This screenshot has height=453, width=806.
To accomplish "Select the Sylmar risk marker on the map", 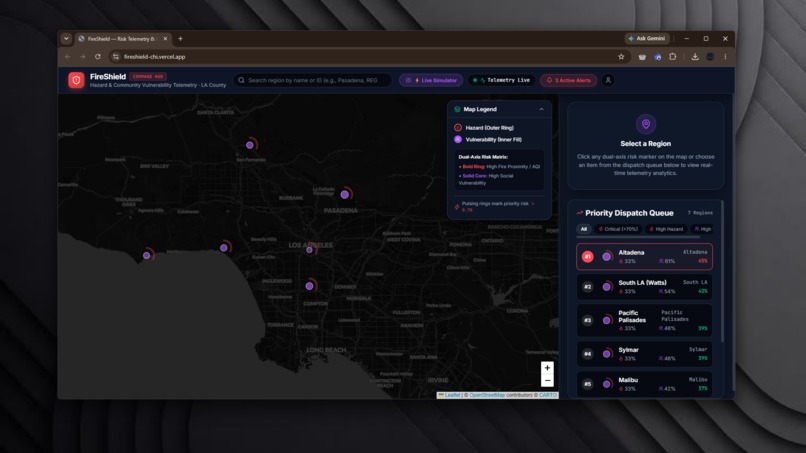I will [250, 145].
